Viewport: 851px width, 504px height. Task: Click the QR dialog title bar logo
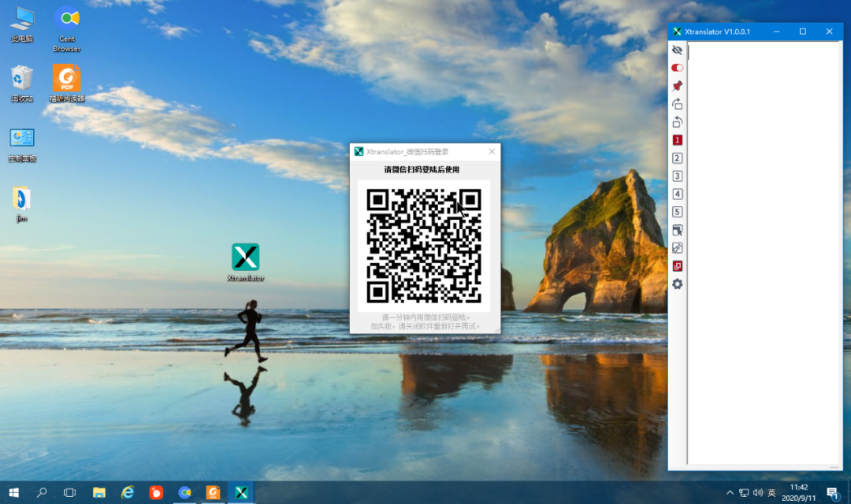click(x=359, y=151)
